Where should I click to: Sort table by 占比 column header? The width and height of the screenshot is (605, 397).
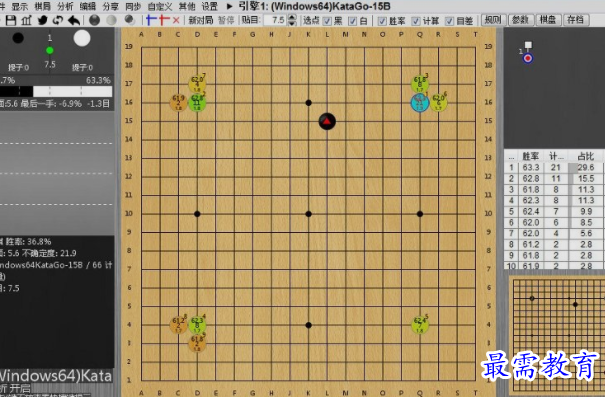coord(586,156)
